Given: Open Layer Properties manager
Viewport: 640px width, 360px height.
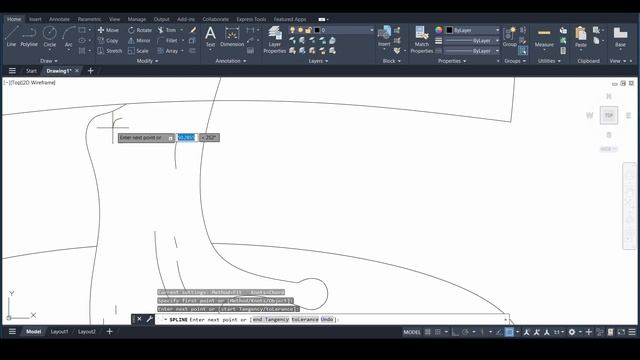Looking at the screenshot, I should (x=274, y=40).
